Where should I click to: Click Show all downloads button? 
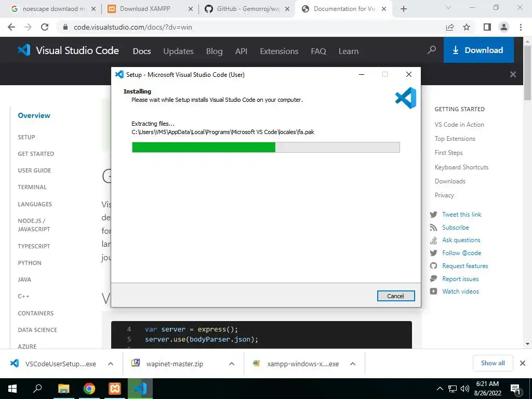click(493, 363)
